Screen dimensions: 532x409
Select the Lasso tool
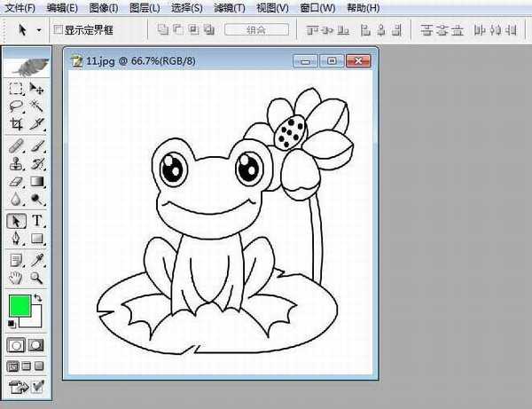(x=16, y=106)
